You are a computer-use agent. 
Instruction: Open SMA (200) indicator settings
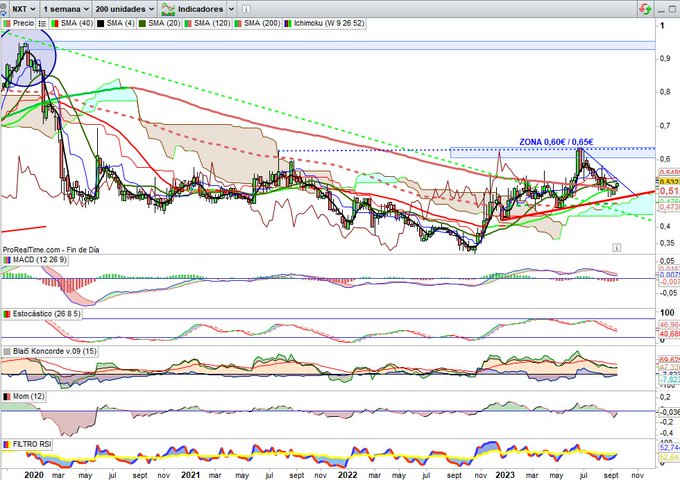coord(257,23)
